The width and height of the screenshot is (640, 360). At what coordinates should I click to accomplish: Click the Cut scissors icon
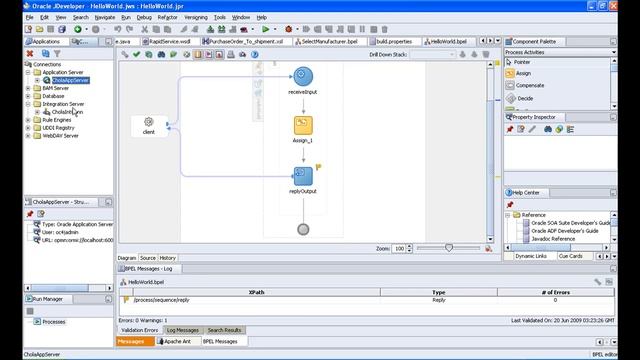tap(144, 29)
